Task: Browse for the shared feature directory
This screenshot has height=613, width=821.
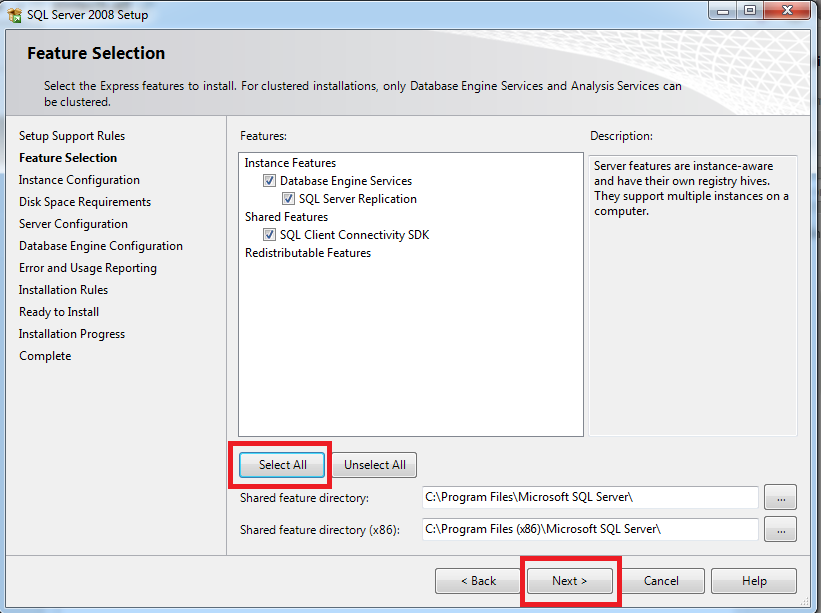Action: pyautogui.click(x=779, y=497)
